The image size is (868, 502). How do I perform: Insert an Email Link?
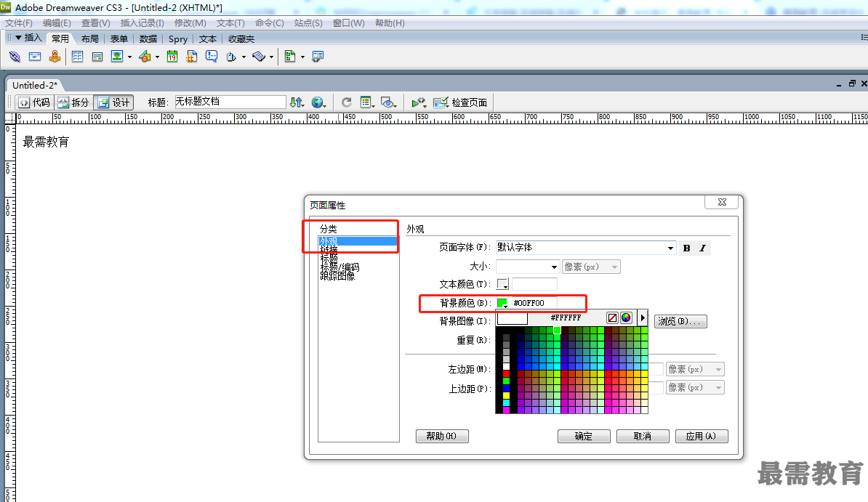click(35, 57)
